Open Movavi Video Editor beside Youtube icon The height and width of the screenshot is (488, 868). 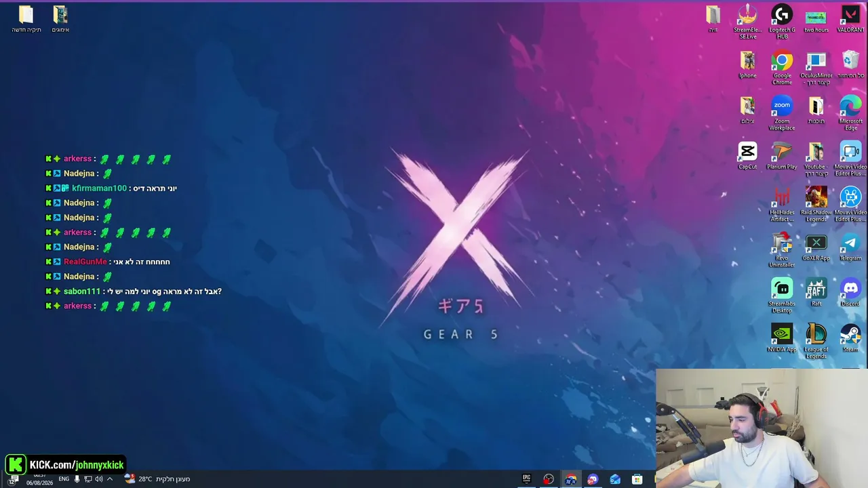850,159
